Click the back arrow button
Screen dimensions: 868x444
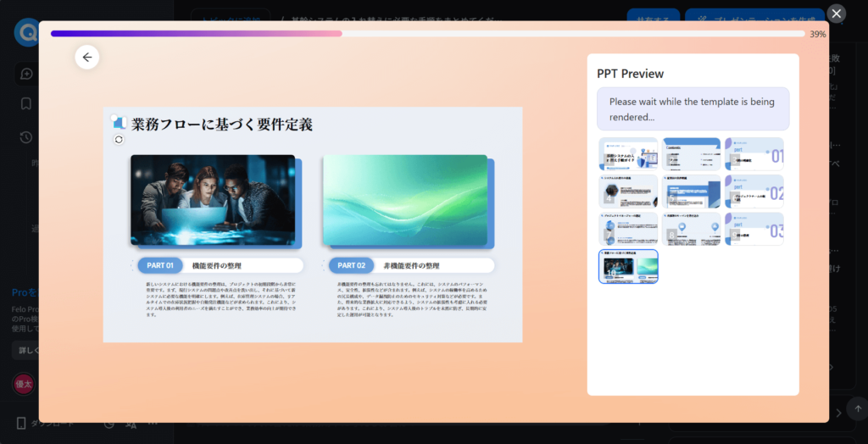point(87,57)
